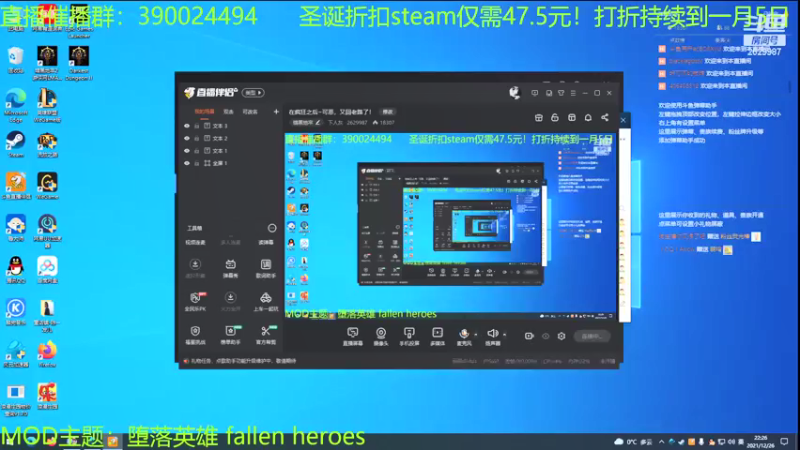Expand the speaker options arrow
The width and height of the screenshot is (800, 450).
[505, 335]
